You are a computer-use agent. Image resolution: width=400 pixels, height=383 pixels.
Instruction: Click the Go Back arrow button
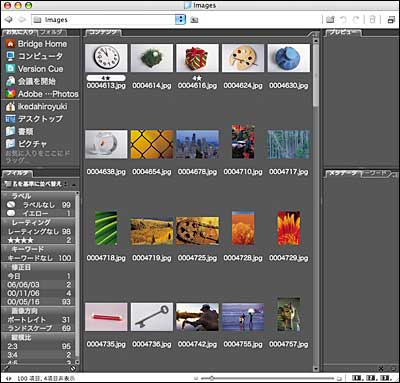tap(9, 20)
